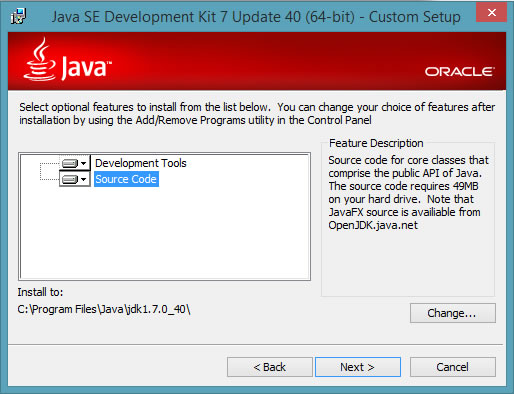This screenshot has width=514, height=394.
Task: Proceed with the Next > button
Action: coord(358,367)
